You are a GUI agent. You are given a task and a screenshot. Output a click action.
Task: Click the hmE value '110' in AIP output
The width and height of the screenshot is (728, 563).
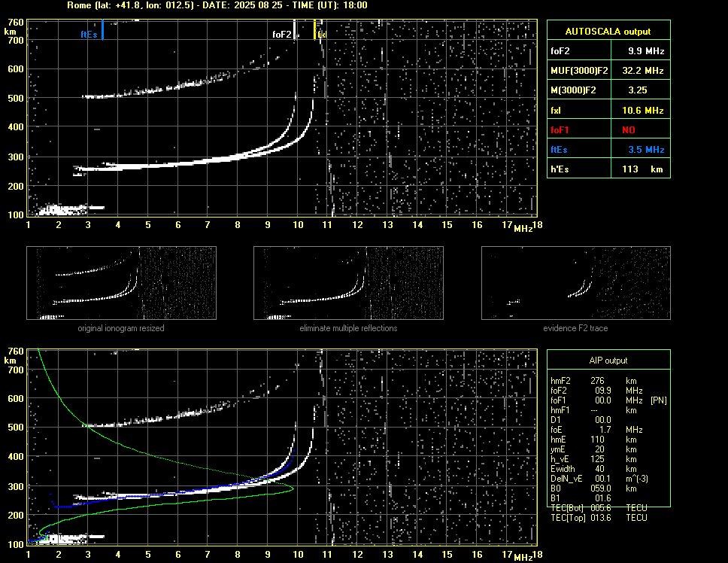[x=598, y=440]
